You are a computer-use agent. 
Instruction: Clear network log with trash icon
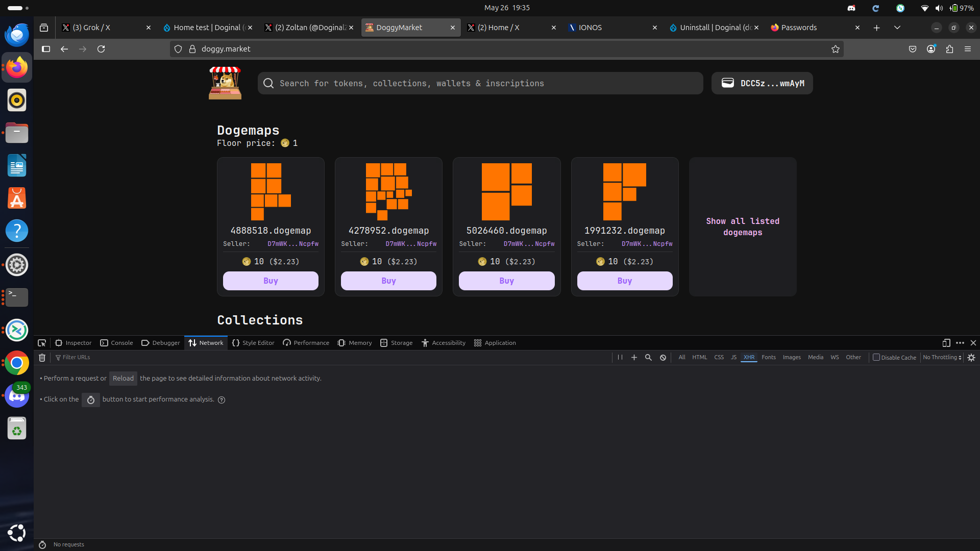(x=42, y=358)
